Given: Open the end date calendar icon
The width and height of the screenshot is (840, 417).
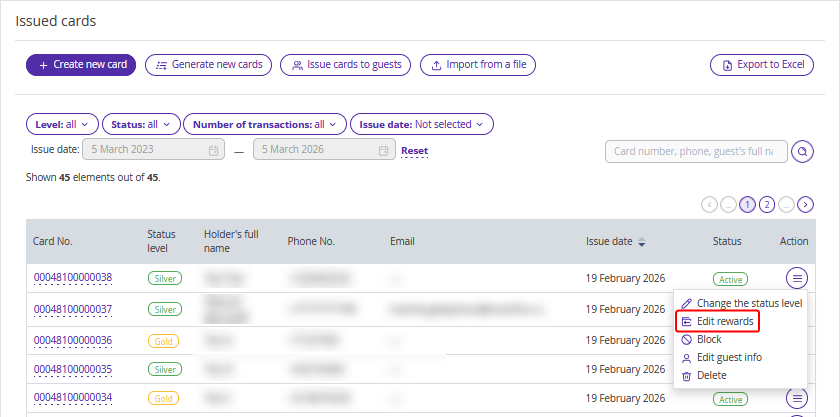Looking at the screenshot, I should (386, 151).
